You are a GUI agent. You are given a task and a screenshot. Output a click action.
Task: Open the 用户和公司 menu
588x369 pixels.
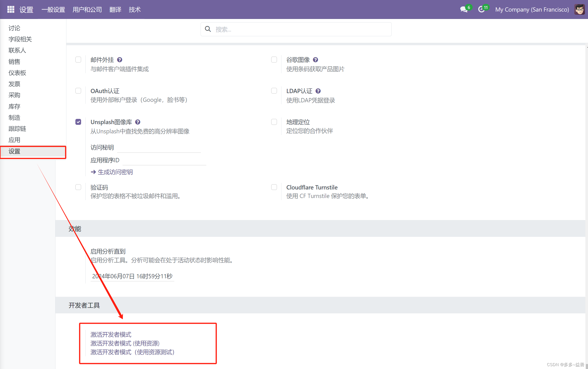pyautogui.click(x=87, y=9)
